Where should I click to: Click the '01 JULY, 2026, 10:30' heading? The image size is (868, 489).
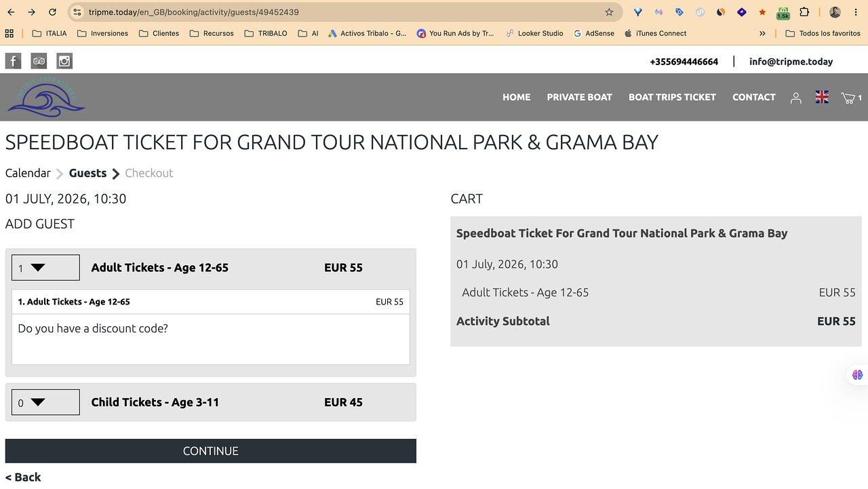point(66,199)
